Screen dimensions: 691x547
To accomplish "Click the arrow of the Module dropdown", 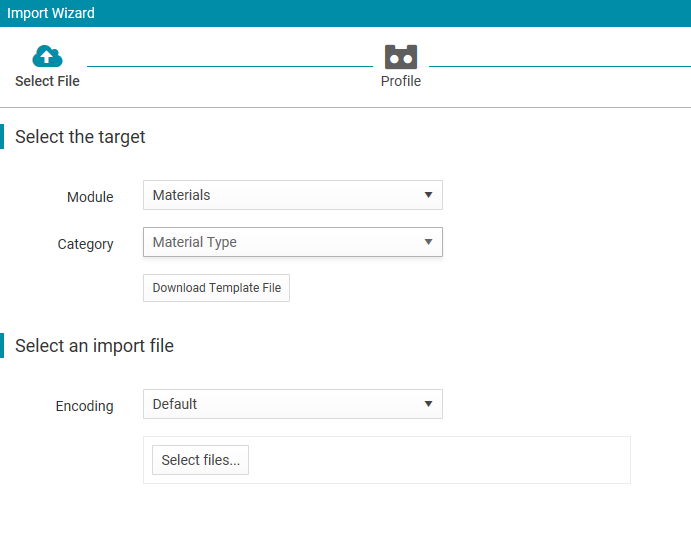I will coord(428,195).
